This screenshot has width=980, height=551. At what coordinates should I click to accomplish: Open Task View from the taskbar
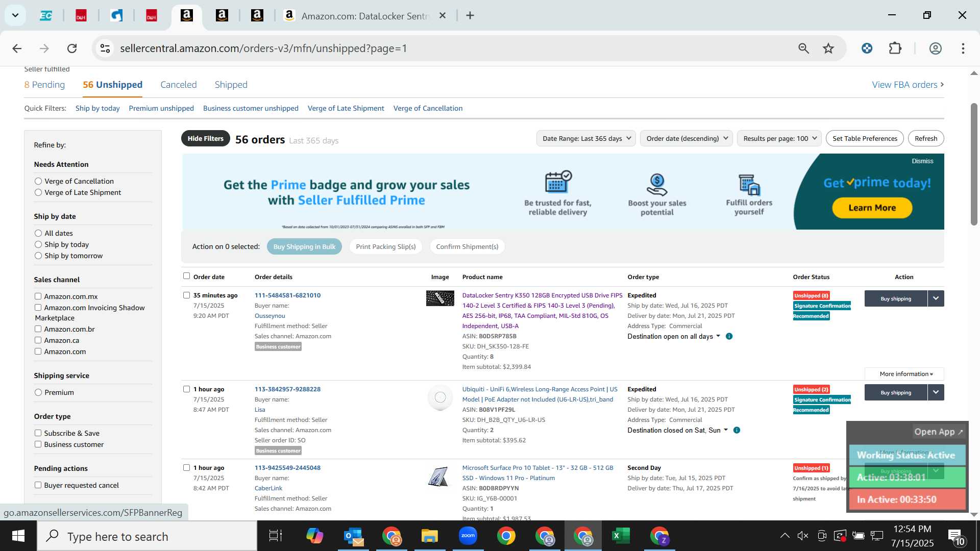click(x=276, y=536)
